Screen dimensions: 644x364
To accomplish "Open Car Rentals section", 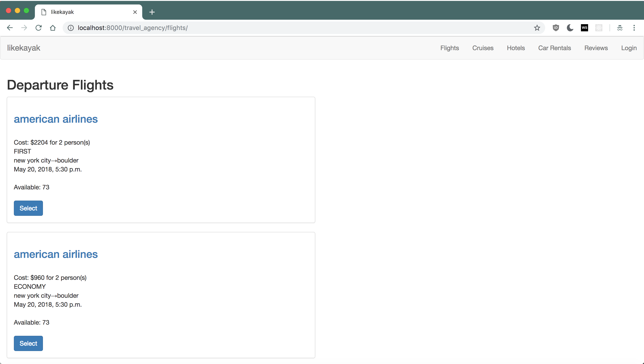I will pos(555,47).
